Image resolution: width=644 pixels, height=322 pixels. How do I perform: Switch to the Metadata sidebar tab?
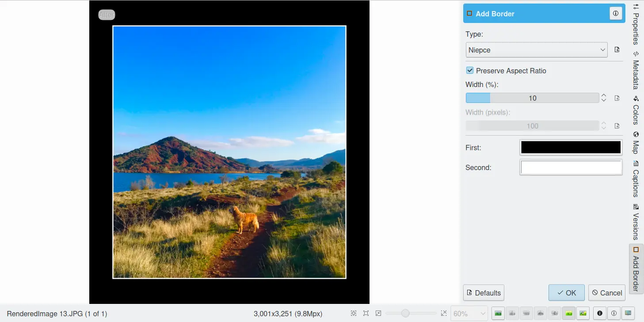click(636, 70)
